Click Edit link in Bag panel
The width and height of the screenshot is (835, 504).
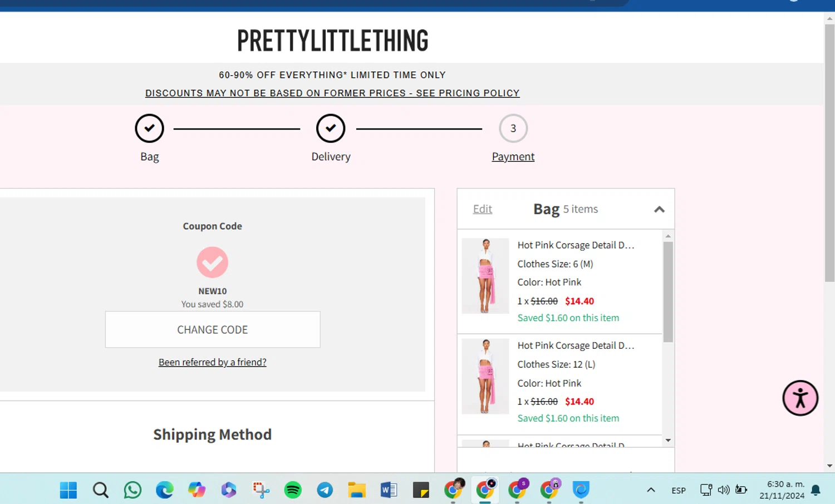click(x=483, y=209)
